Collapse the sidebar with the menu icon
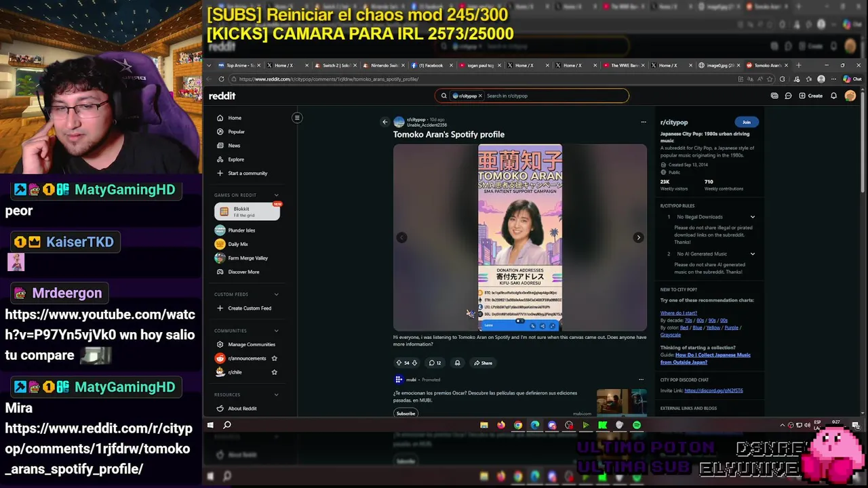 (297, 118)
